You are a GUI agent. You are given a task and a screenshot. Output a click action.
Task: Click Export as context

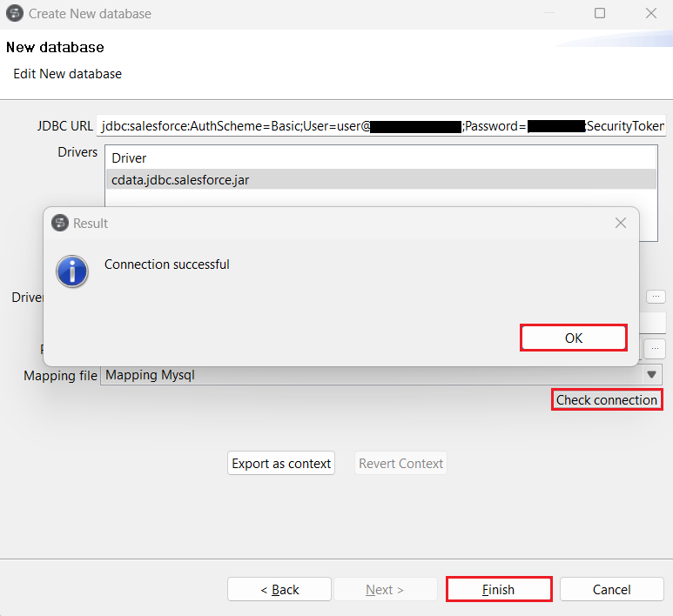pos(281,464)
